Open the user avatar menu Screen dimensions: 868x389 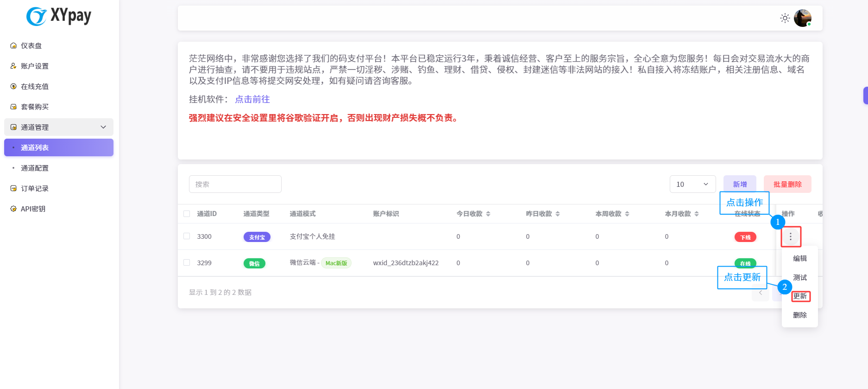coord(802,18)
